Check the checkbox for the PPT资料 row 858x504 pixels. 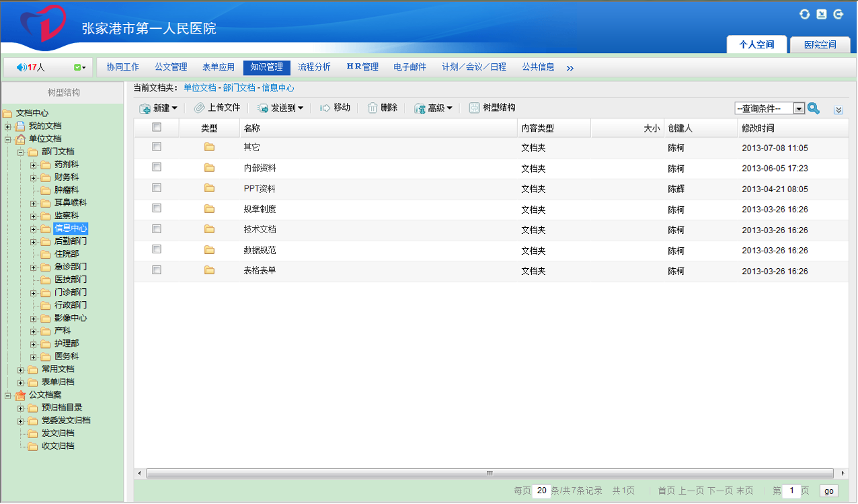click(x=157, y=188)
